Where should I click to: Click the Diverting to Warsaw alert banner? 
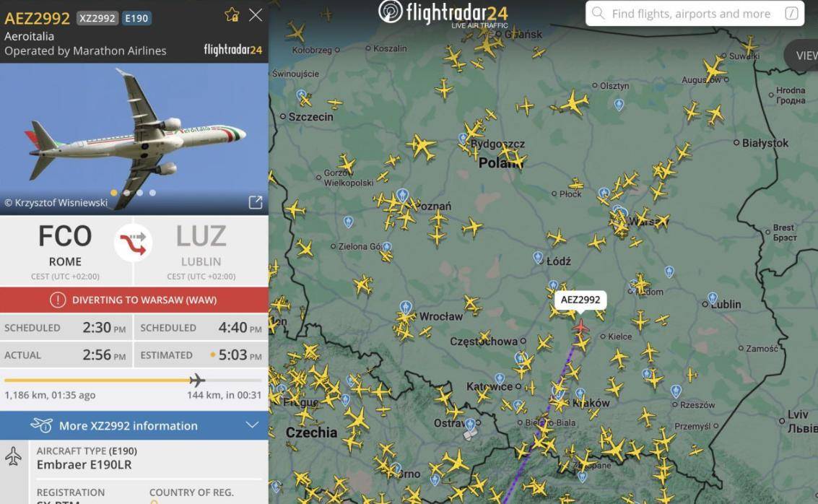point(134,300)
